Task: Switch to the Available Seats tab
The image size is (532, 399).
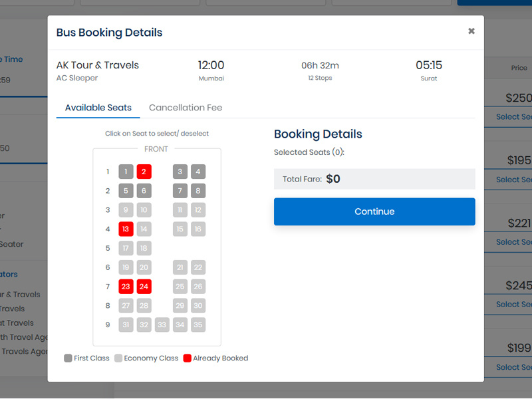Action: [98, 107]
